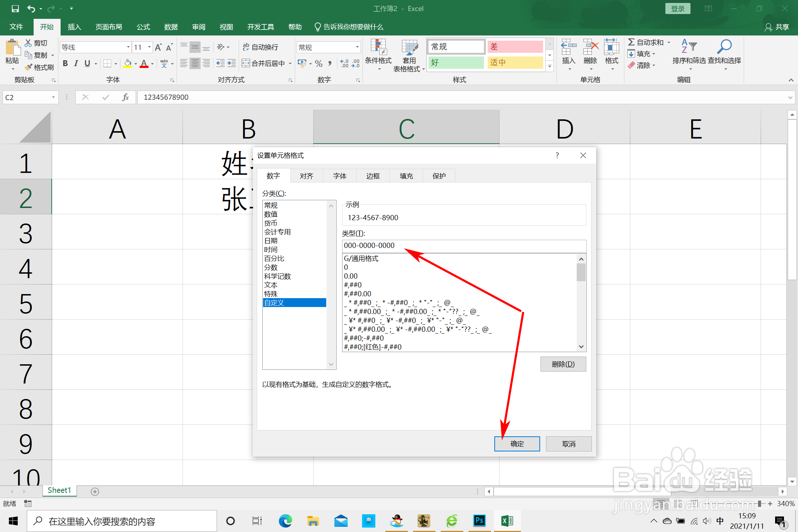This screenshot has height=532, width=798.
Task: Expand the Name Box dropdown arrow
Action: pyautogui.click(x=53, y=98)
